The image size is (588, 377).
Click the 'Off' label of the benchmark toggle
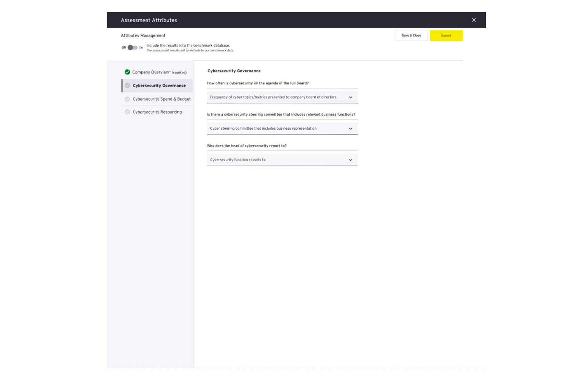124,48
